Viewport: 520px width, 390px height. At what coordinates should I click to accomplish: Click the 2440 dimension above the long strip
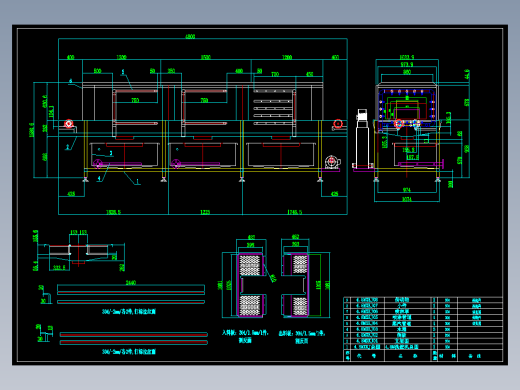(x=131, y=282)
